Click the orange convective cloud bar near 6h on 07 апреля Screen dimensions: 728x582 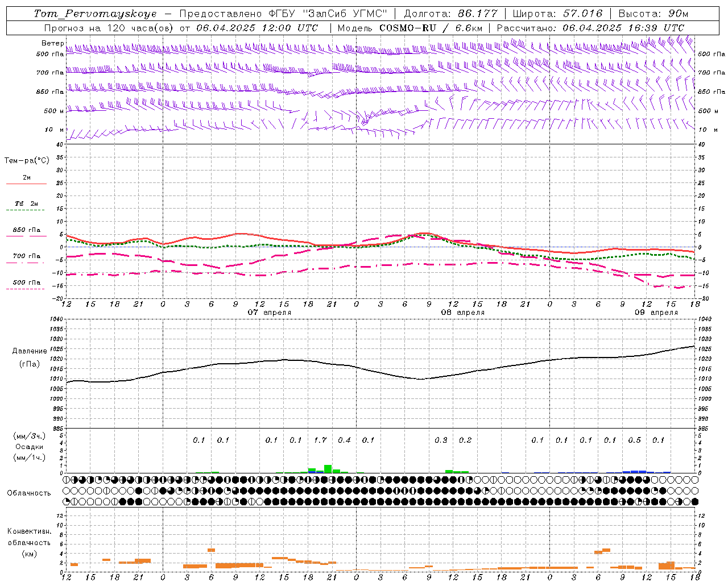(211, 550)
